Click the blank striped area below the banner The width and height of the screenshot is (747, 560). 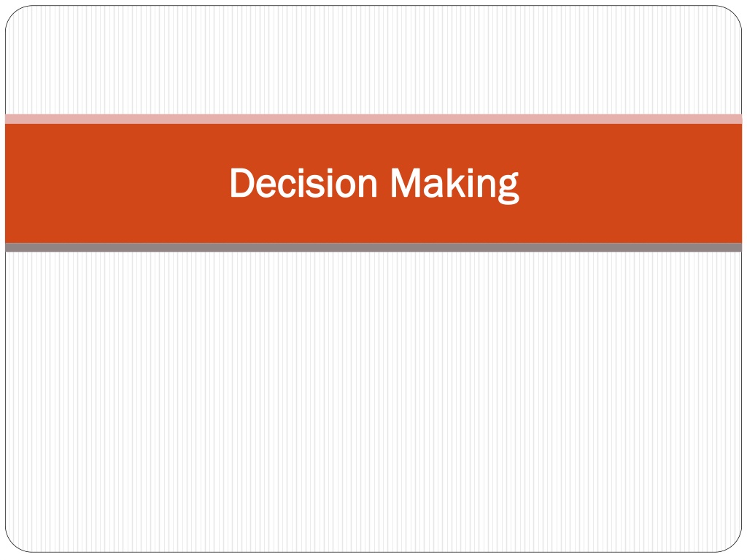373,402
